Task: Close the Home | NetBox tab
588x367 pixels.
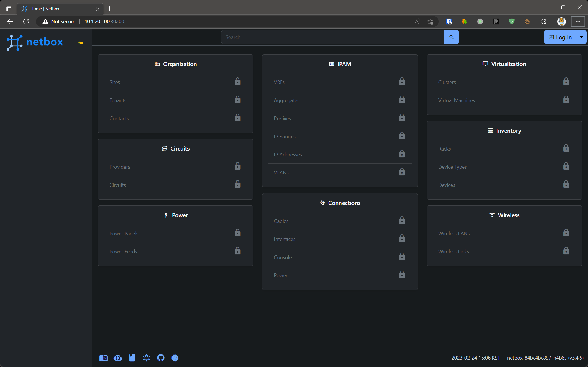Action: tap(97, 9)
